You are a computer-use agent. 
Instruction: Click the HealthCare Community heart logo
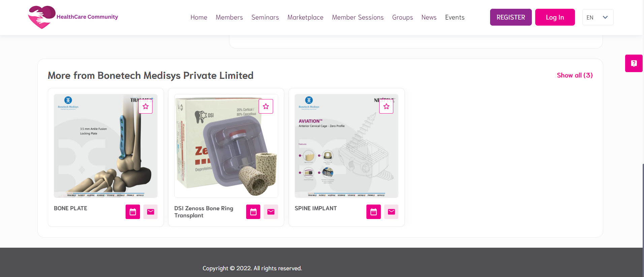click(x=41, y=17)
